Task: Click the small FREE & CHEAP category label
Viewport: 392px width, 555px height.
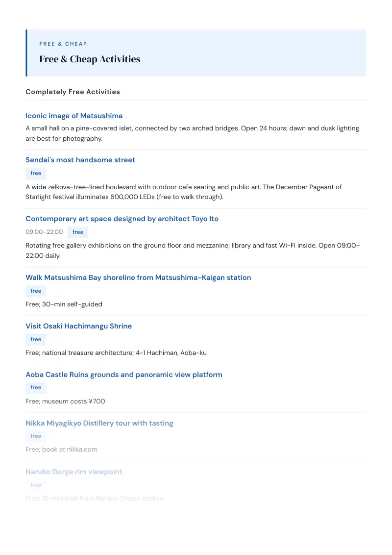Action: pos(63,44)
